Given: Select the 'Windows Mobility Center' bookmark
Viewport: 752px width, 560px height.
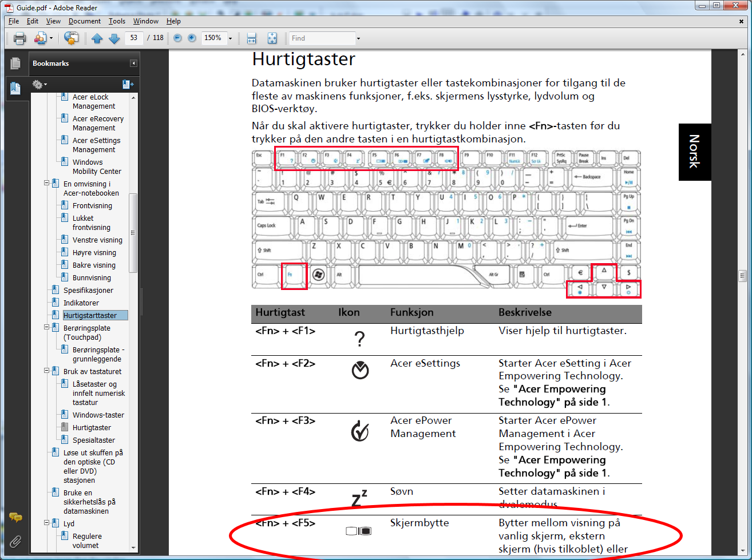Looking at the screenshot, I should (x=97, y=167).
